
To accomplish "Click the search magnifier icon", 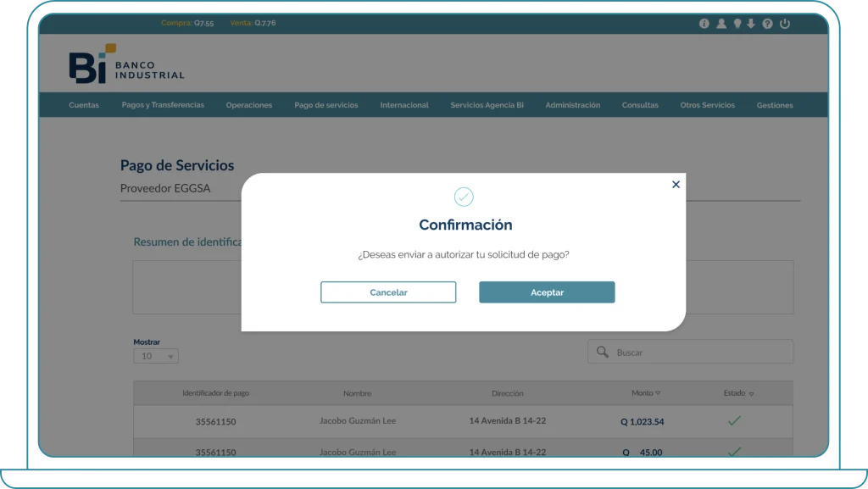I will 603,352.
